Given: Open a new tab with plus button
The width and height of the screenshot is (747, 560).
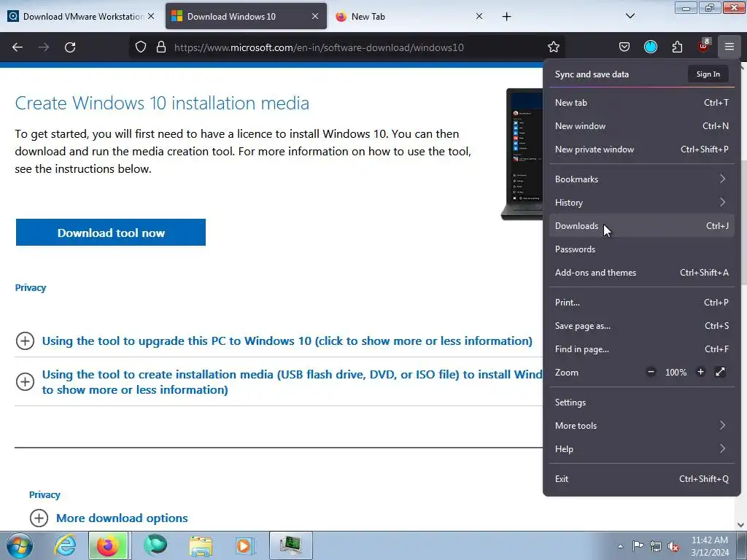Looking at the screenshot, I should pyautogui.click(x=507, y=17).
